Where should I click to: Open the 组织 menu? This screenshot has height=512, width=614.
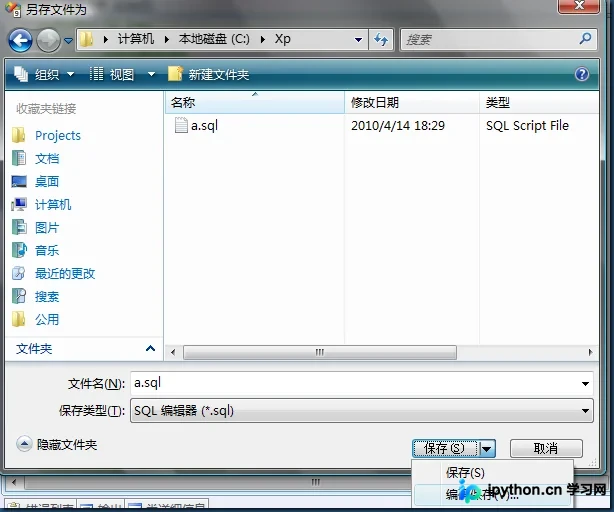[x=44, y=74]
